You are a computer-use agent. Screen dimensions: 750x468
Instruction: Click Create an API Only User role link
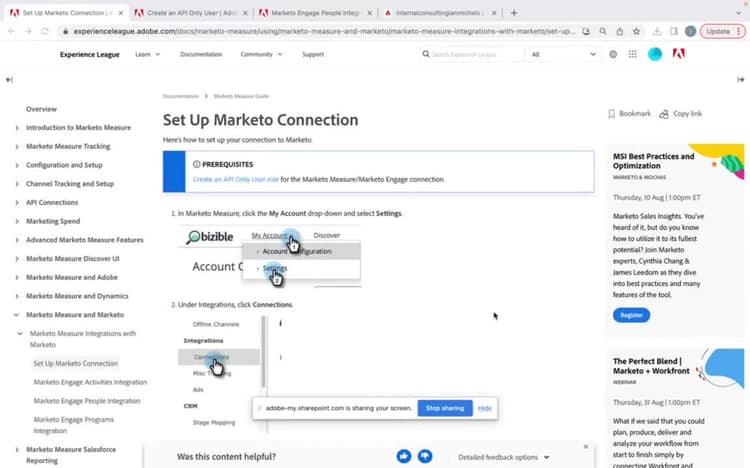(x=235, y=179)
